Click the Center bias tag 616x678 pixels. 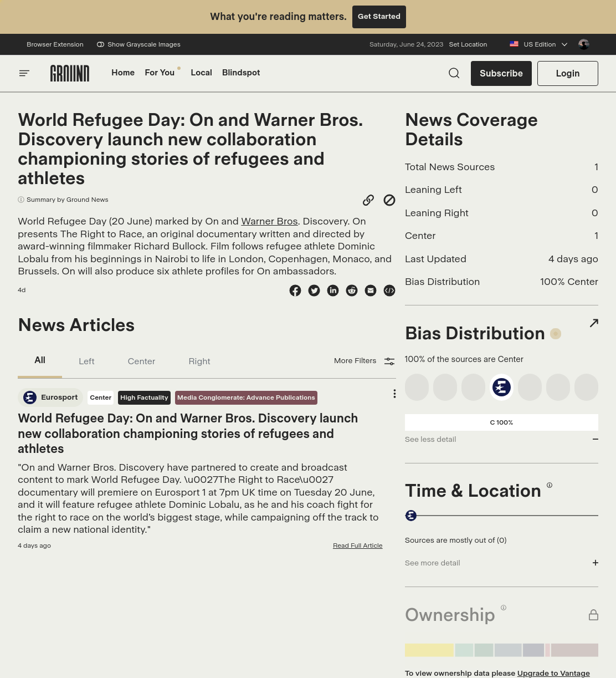point(101,397)
